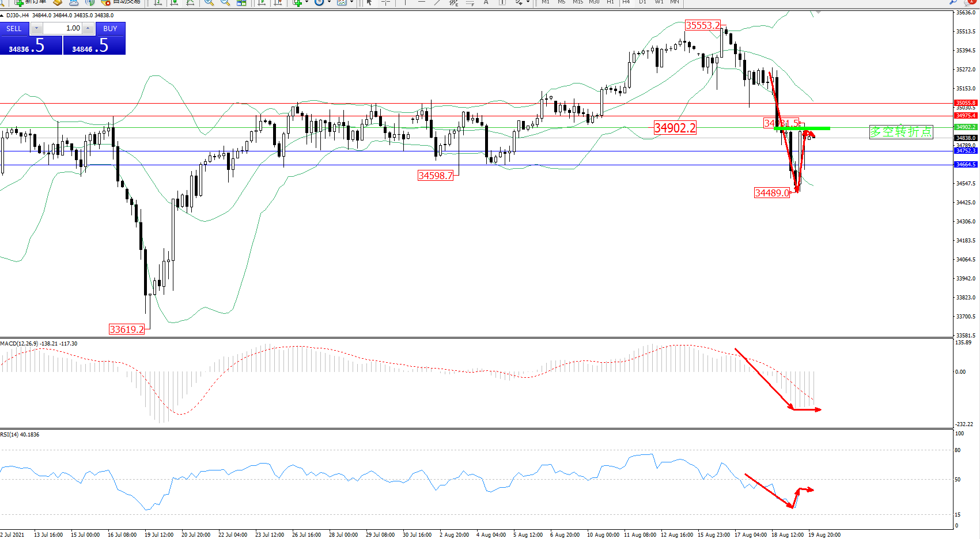
Task: Click the gray chart shift triangle marker
Action: click(818, 12)
